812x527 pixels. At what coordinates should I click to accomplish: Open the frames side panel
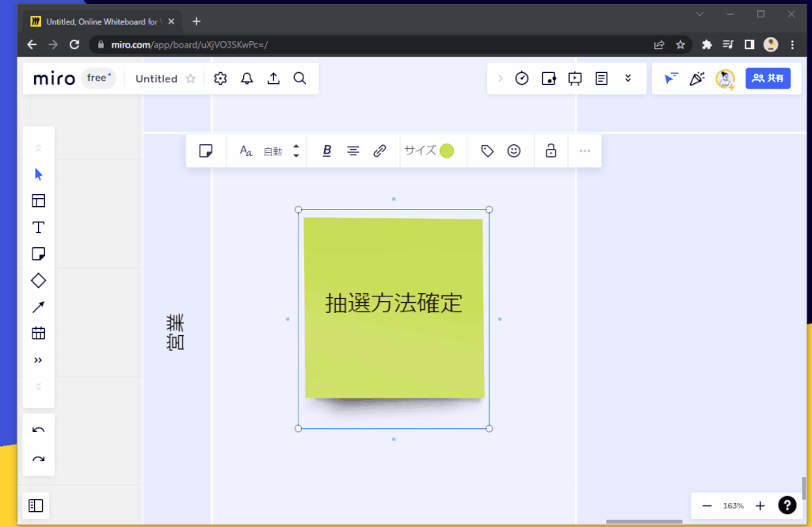pos(36,506)
